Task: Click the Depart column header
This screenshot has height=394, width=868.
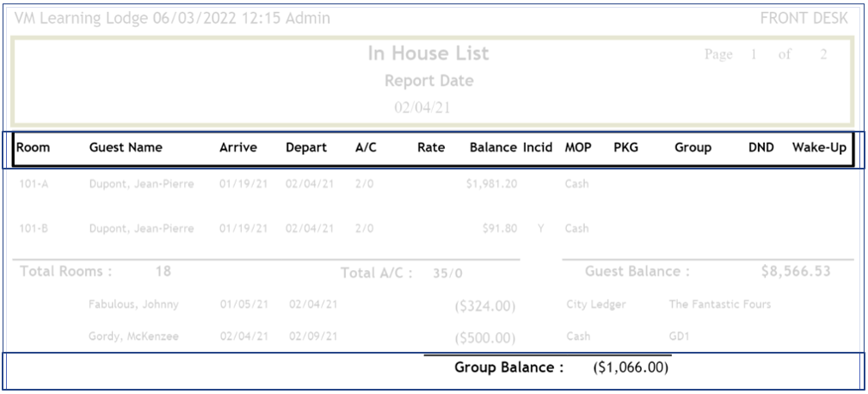Action: [x=305, y=148]
